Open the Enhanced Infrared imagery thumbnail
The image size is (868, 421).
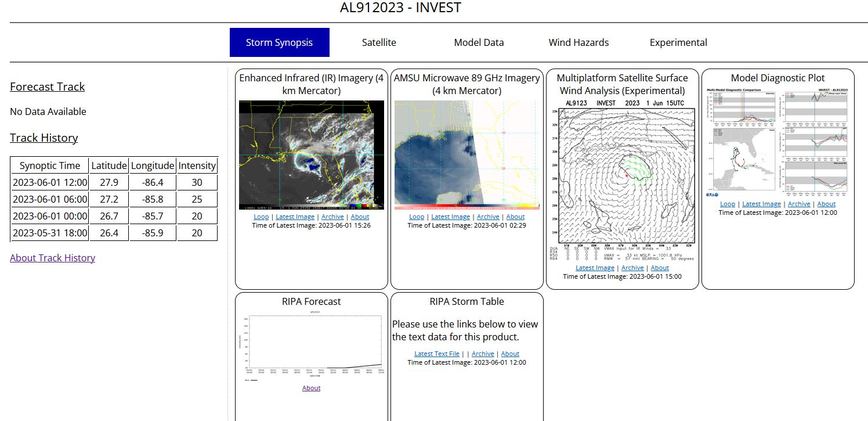[312, 155]
